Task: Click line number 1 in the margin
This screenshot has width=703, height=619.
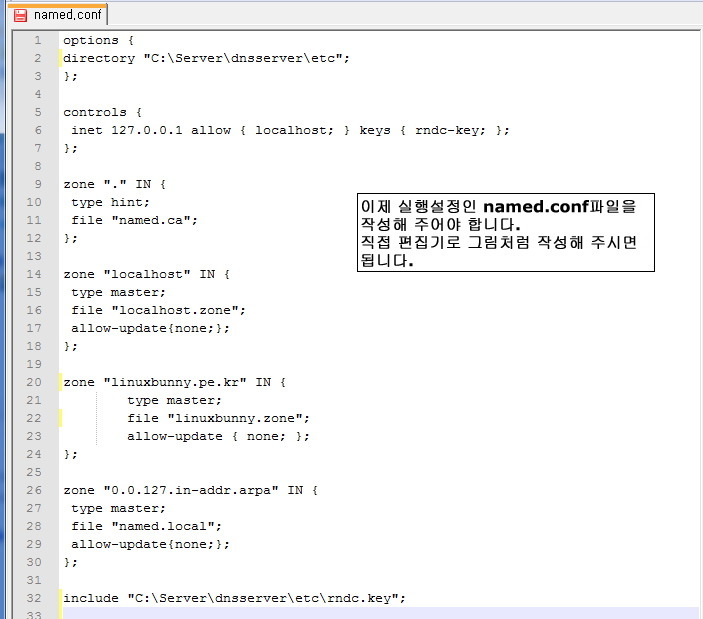Action: point(38,40)
